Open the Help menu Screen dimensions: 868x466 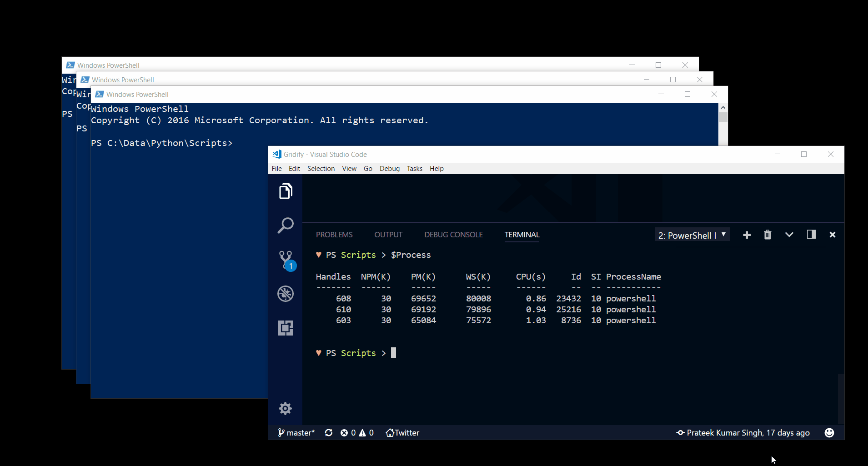(x=437, y=169)
